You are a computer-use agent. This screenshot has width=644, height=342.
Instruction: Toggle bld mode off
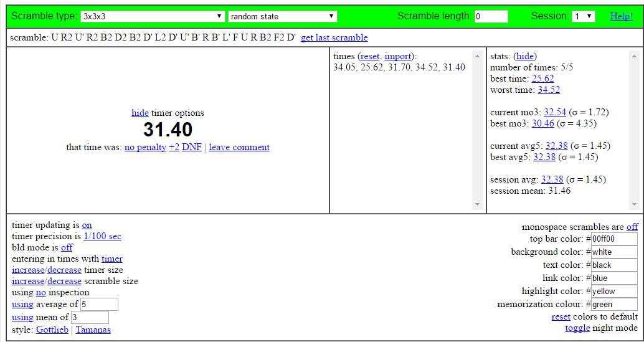click(67, 247)
